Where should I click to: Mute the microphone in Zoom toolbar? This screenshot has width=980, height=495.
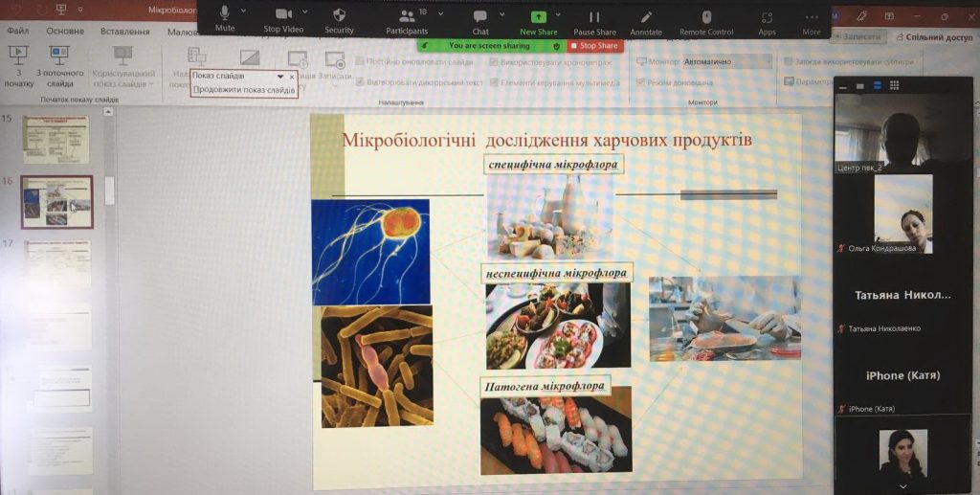(x=225, y=16)
